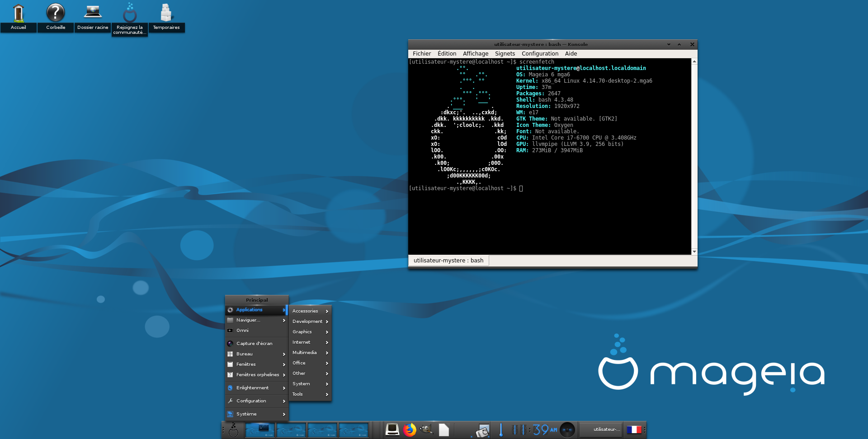868x439 pixels.
Task: Open the Rejoignez la communauté desktop icon
Action: [130, 19]
